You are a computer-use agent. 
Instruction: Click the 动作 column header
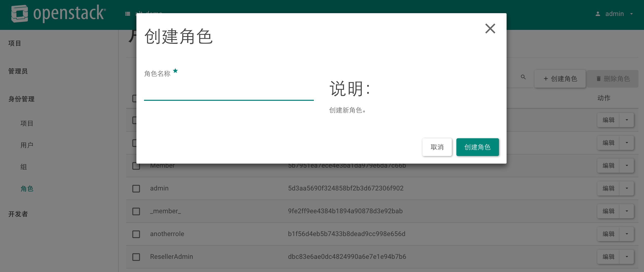click(604, 98)
